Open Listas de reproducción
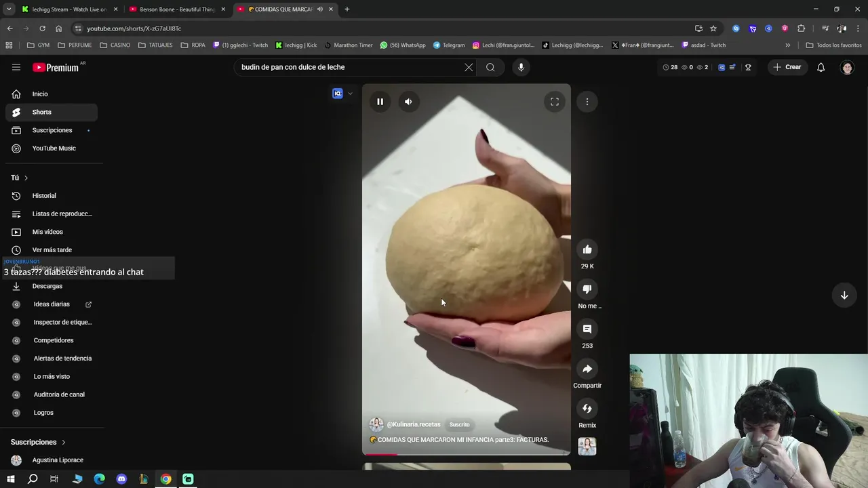The width and height of the screenshot is (868, 488). pos(52,213)
